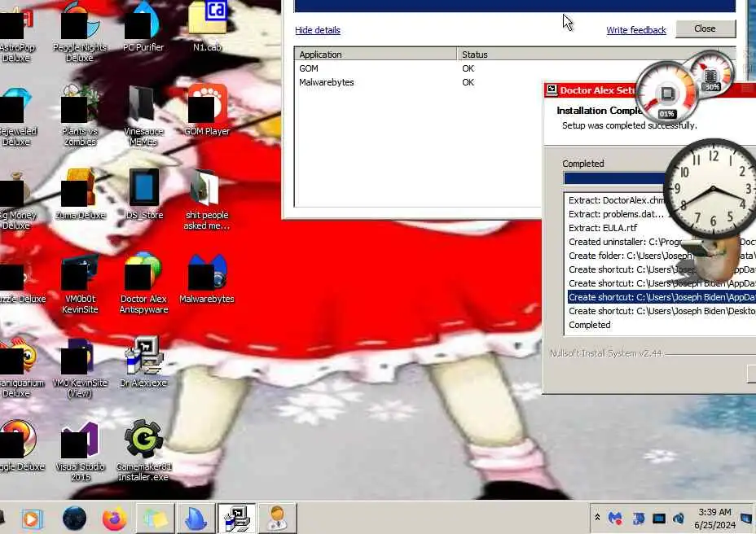This screenshot has height=534, width=756.
Task: Switch to the installer setup taskbar button
Action: pos(237,518)
